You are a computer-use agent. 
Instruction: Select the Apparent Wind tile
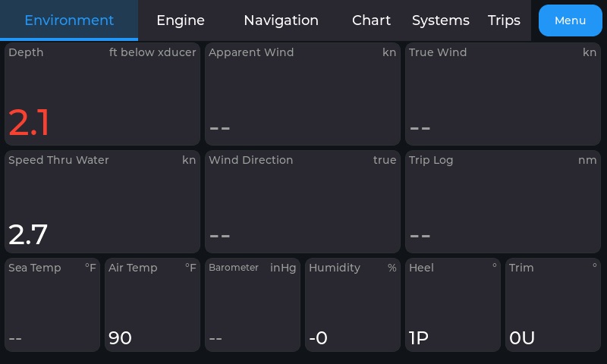(302, 94)
